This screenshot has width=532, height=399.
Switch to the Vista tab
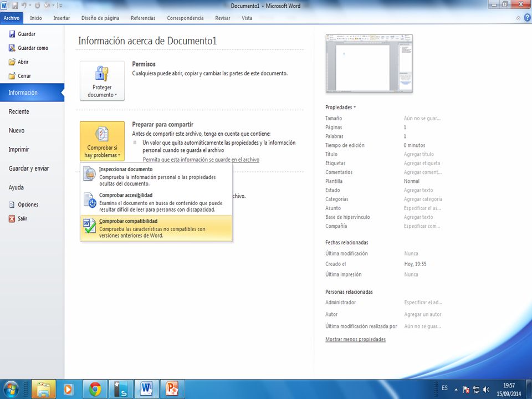247,18
